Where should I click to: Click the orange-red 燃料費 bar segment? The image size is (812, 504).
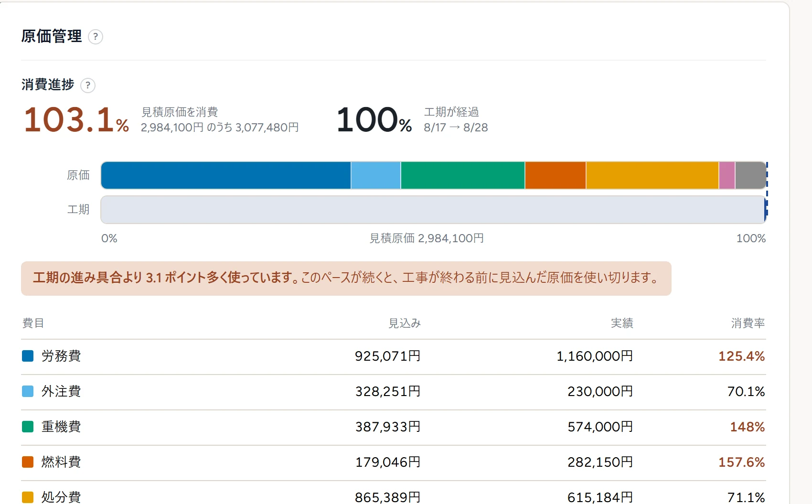(556, 175)
